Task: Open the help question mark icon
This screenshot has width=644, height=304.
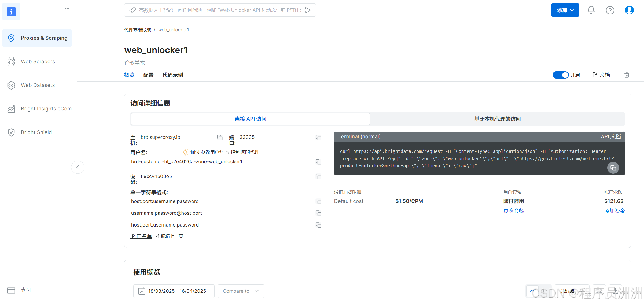Action: point(610,10)
